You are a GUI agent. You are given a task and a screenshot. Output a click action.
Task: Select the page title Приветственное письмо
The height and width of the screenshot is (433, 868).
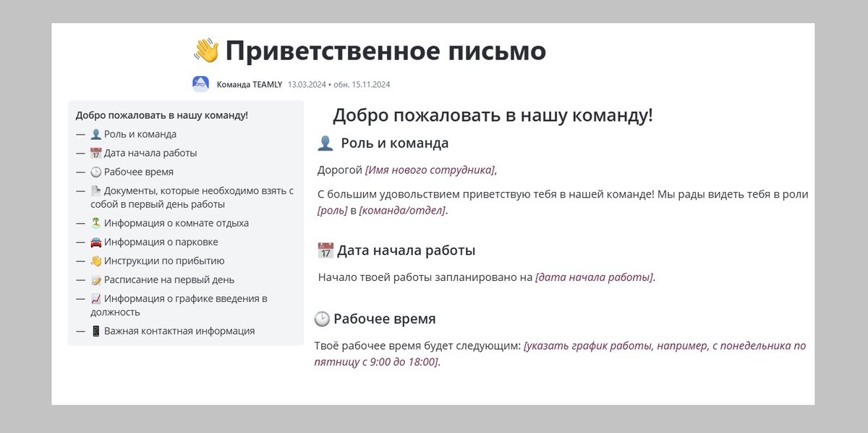coord(386,51)
